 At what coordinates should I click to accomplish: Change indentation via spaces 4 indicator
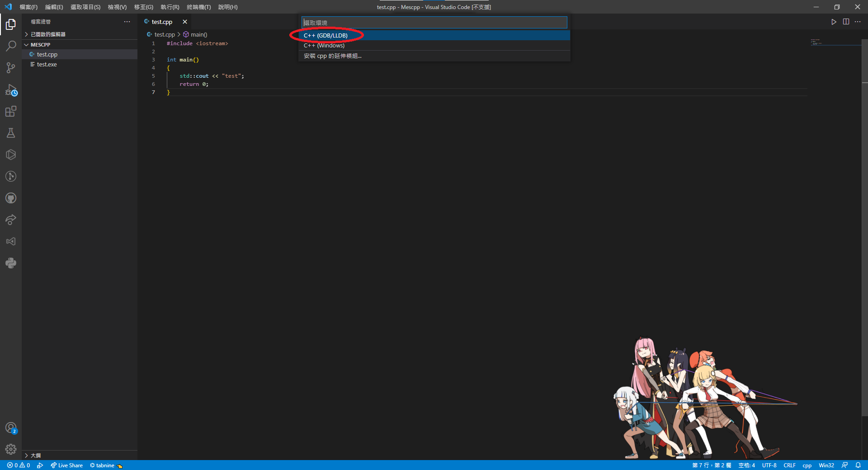coord(746,465)
